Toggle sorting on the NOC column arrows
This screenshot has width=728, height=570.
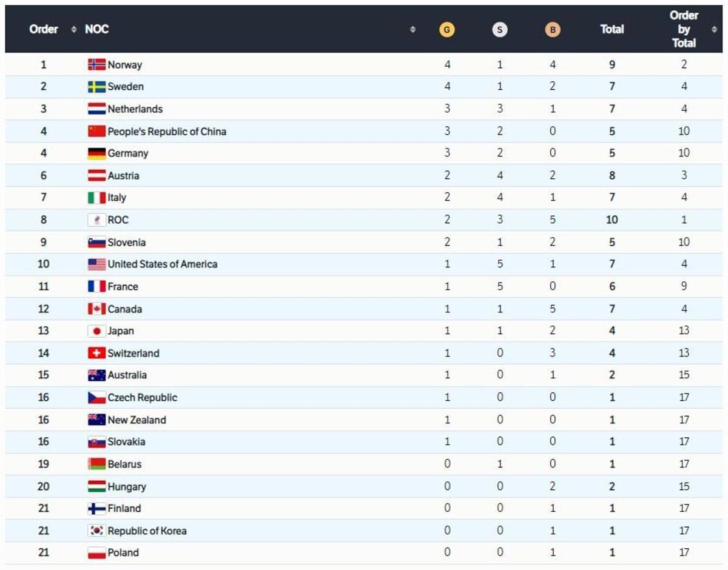click(414, 29)
